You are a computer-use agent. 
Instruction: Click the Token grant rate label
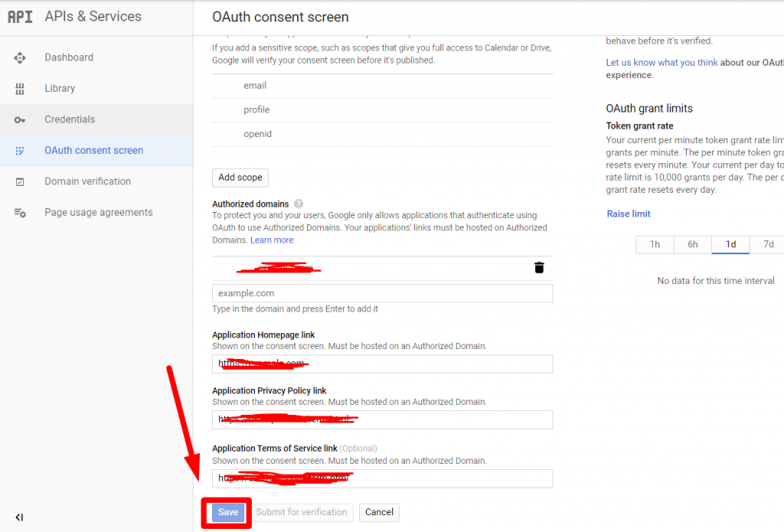click(639, 126)
